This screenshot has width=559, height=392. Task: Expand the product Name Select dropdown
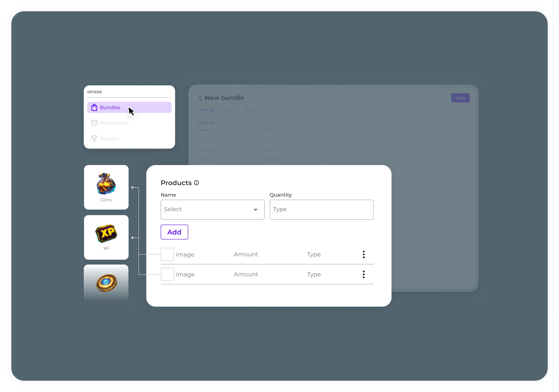click(x=212, y=210)
